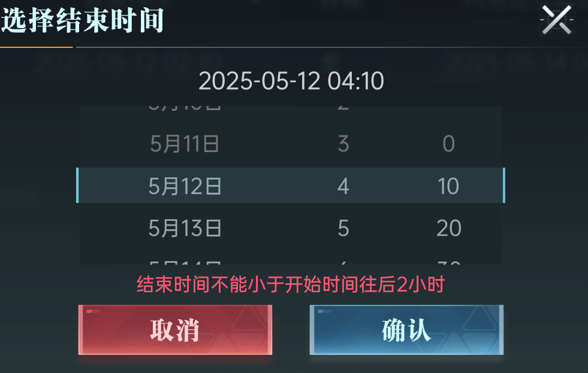Confirm the end time with 确认

[x=406, y=329]
